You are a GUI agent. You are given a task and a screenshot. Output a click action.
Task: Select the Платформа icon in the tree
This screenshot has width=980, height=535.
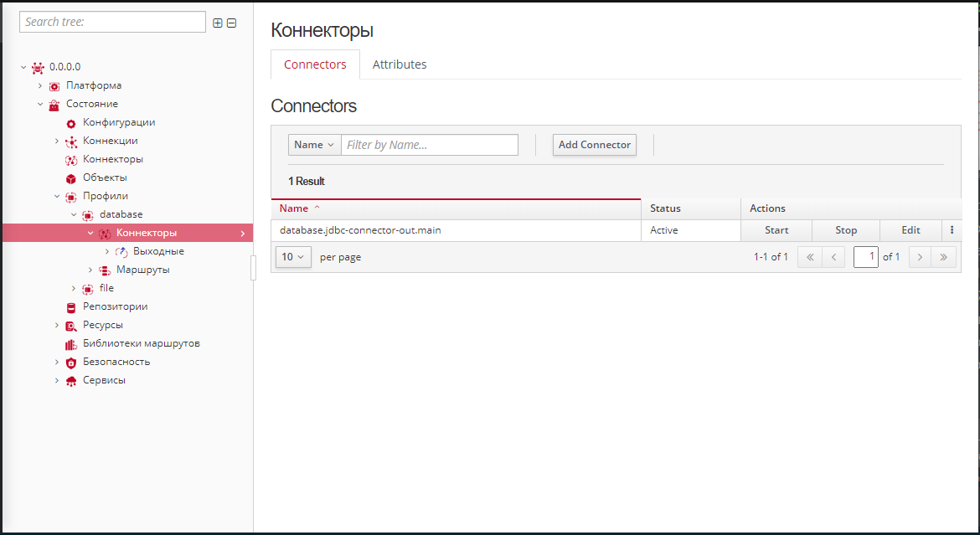[x=54, y=85]
